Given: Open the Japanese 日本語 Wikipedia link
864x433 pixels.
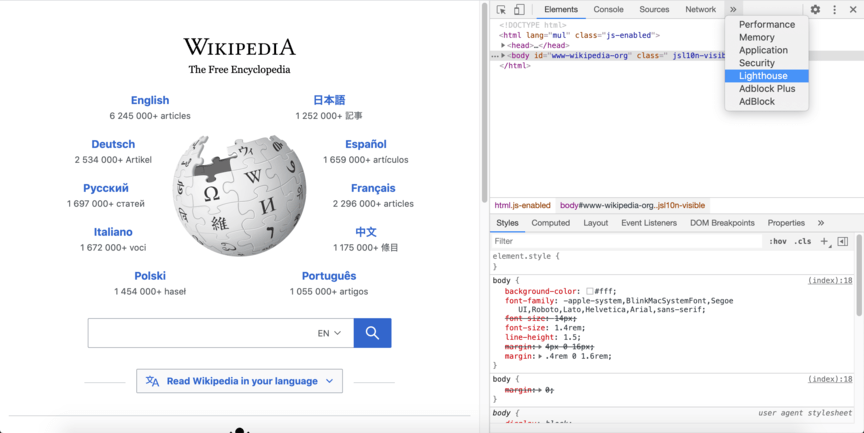Looking at the screenshot, I should (329, 100).
